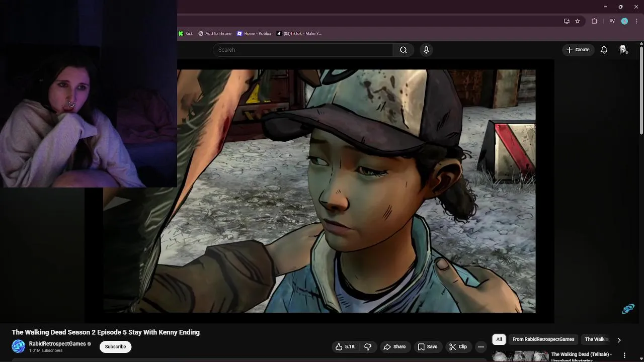This screenshot has height=362, width=644.
Task: Clip the video with scissors button
Action: click(458, 346)
